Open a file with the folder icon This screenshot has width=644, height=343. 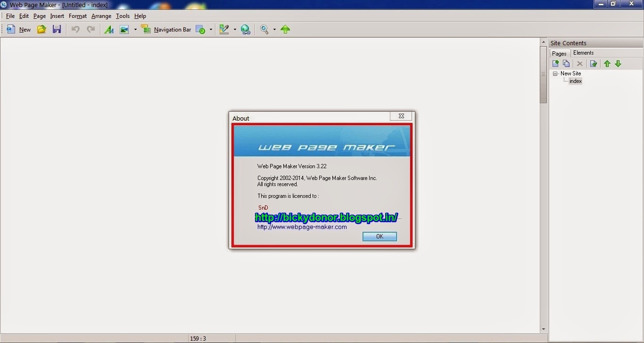(x=41, y=30)
